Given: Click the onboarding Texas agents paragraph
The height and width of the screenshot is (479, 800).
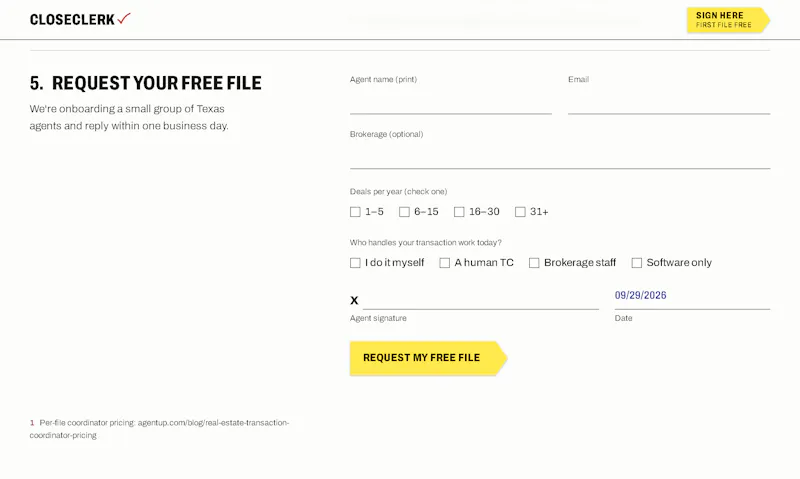Looking at the screenshot, I should tap(129, 117).
